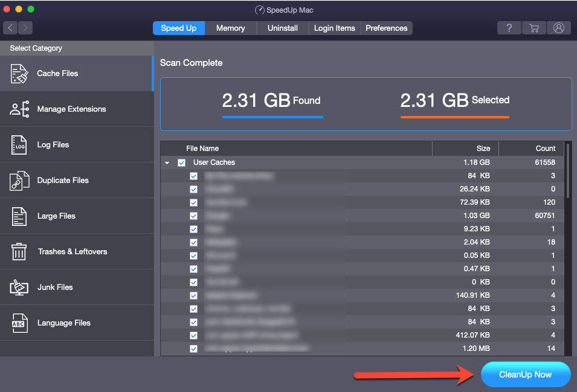Click the Junk Files icon
Viewport: 577px width, 392px height.
click(19, 287)
